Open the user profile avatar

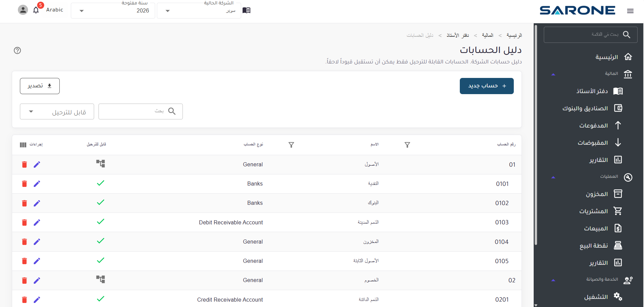(x=23, y=10)
